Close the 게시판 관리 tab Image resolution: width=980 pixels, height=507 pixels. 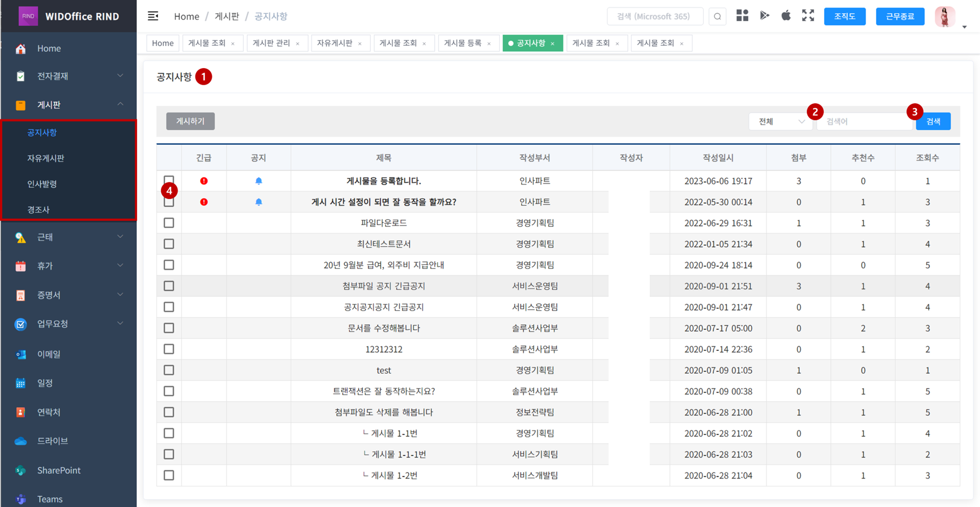297,44
